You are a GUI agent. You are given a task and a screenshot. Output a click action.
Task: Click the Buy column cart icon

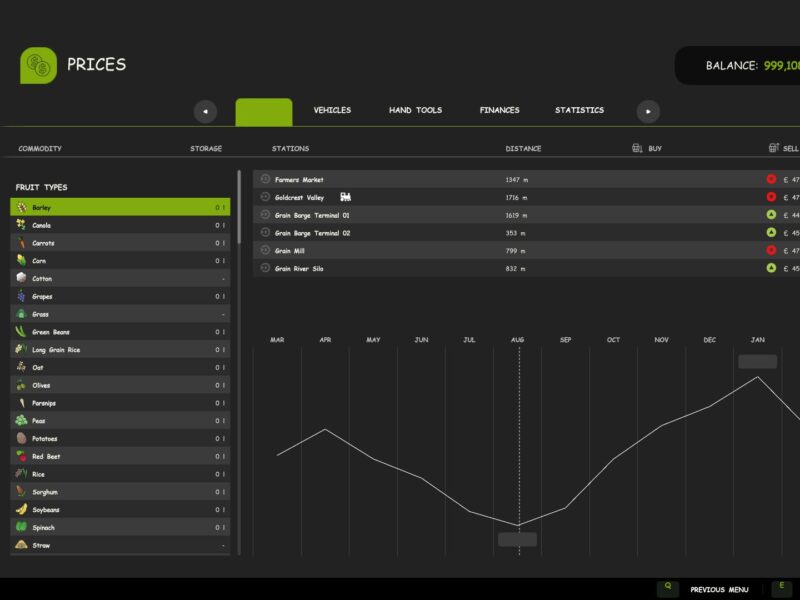click(637, 148)
